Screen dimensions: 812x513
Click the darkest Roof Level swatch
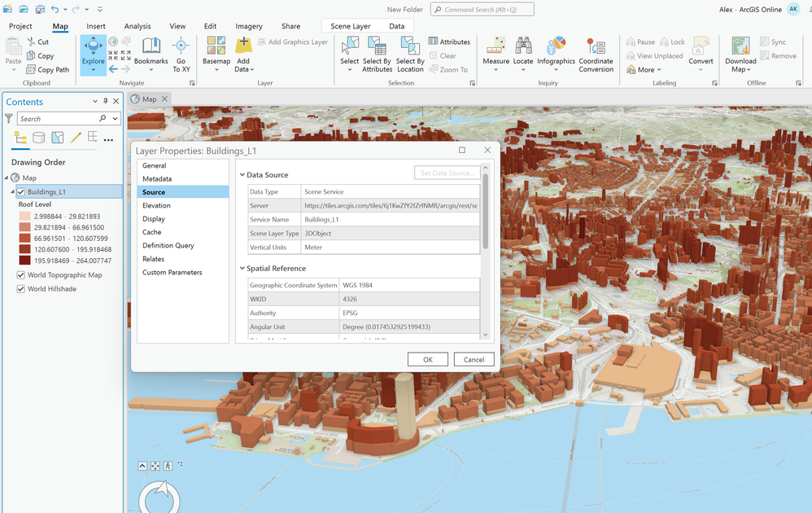(x=24, y=261)
